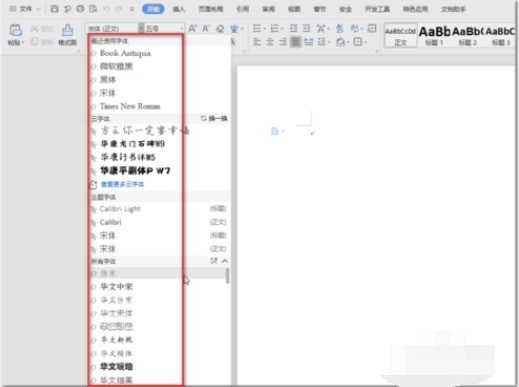519x387 pixels.
Task: Align paragraph text to the right
Action: [x=283, y=42]
